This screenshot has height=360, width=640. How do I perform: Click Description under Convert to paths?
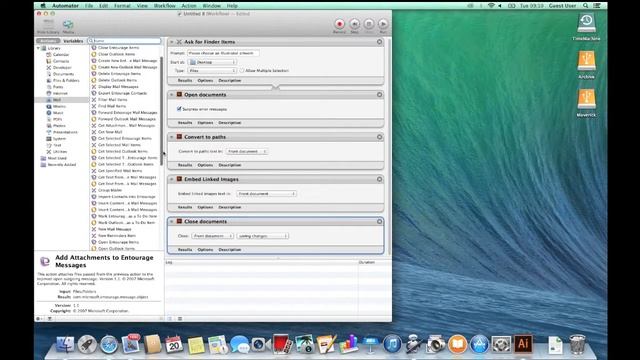point(230,165)
